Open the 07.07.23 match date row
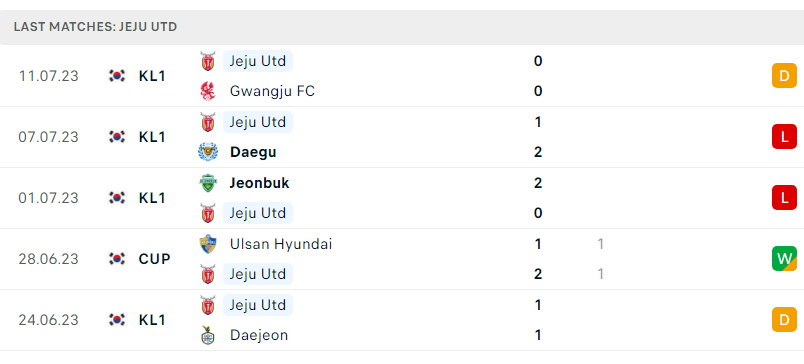804x364 pixels. tap(402, 137)
